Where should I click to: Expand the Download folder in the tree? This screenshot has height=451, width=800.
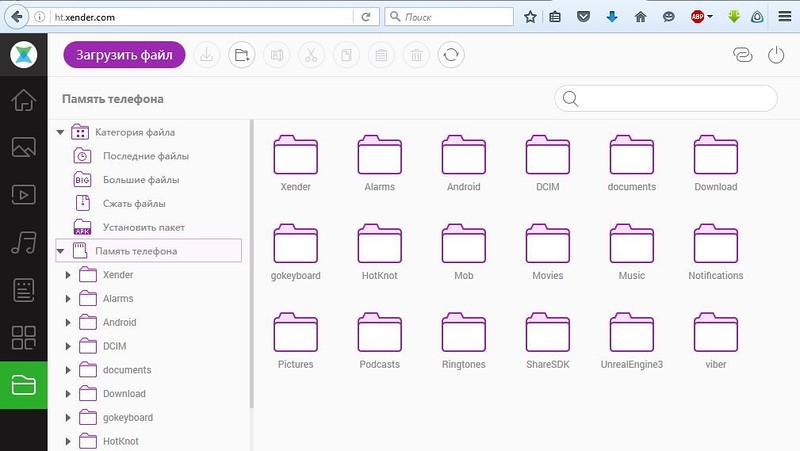(68, 394)
